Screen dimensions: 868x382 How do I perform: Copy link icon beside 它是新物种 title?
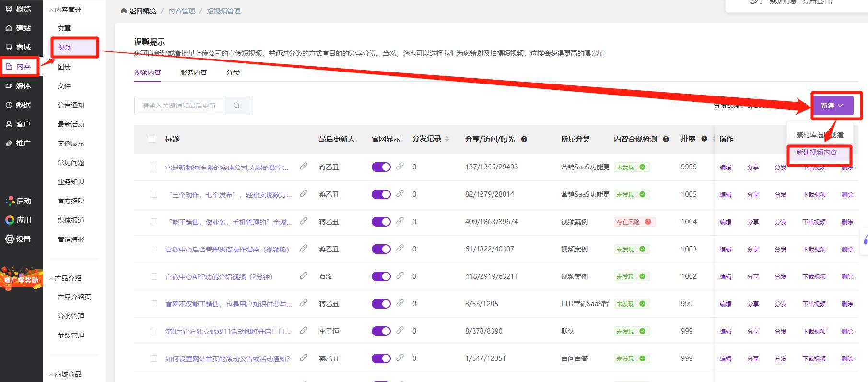[x=304, y=166]
